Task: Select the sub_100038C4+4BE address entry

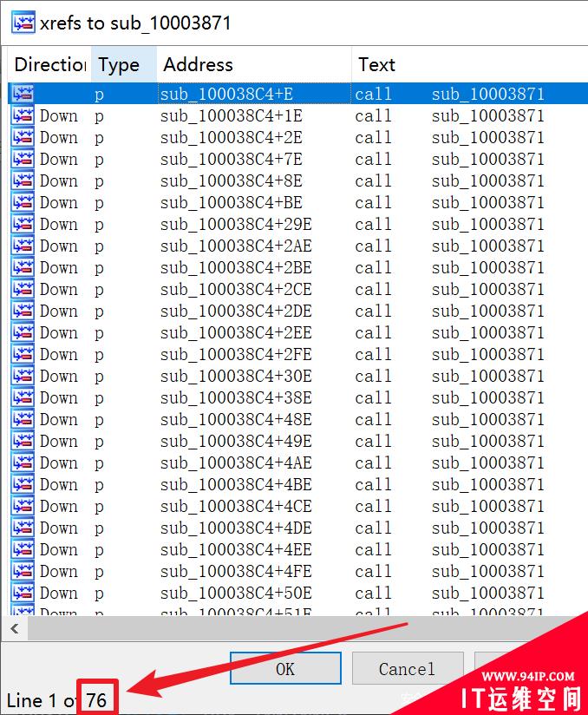Action: [x=235, y=484]
